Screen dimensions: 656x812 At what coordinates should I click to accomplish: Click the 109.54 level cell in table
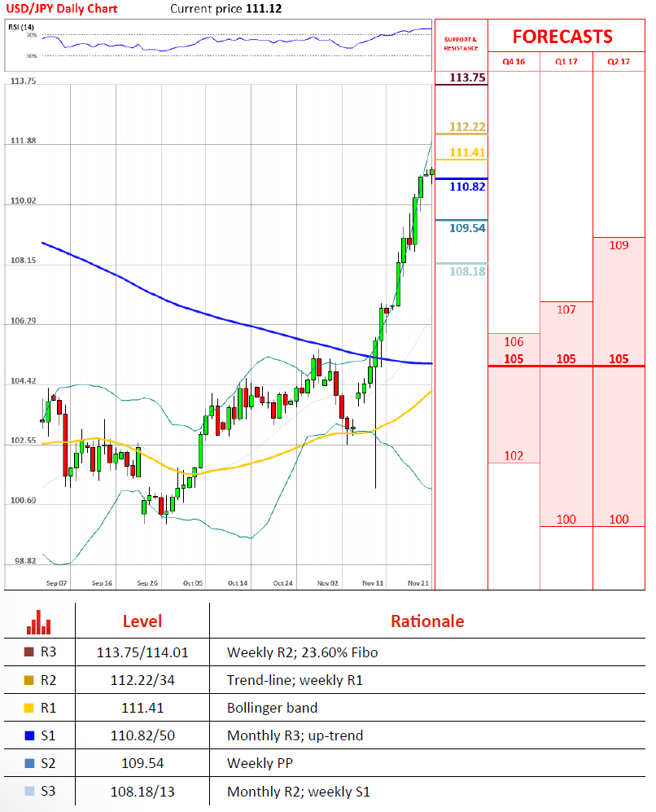(142, 763)
